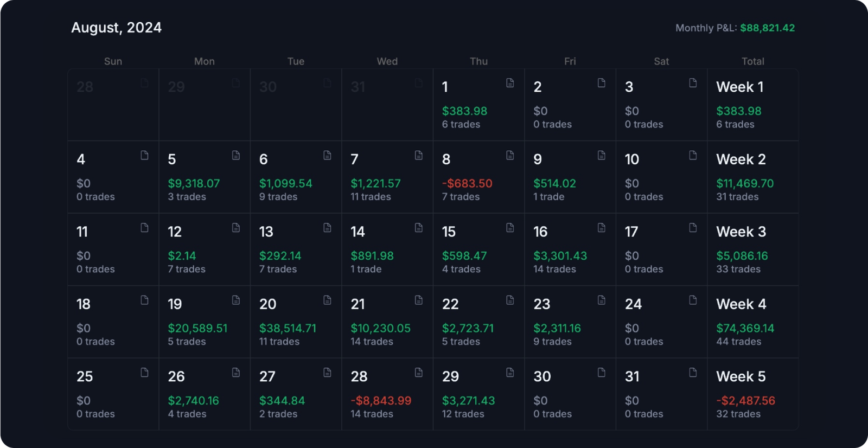This screenshot has width=868, height=448.
Task: Open the note icon for August 20
Action: [327, 300]
